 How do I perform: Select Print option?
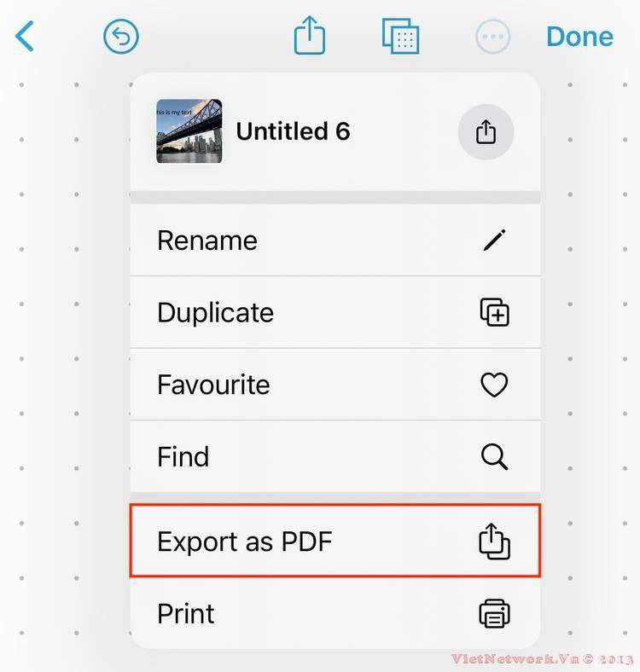(335, 613)
